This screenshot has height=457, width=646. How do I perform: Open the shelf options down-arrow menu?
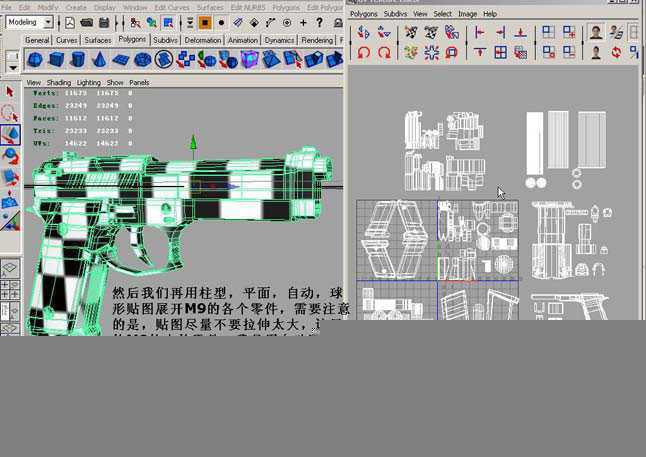click(13, 67)
